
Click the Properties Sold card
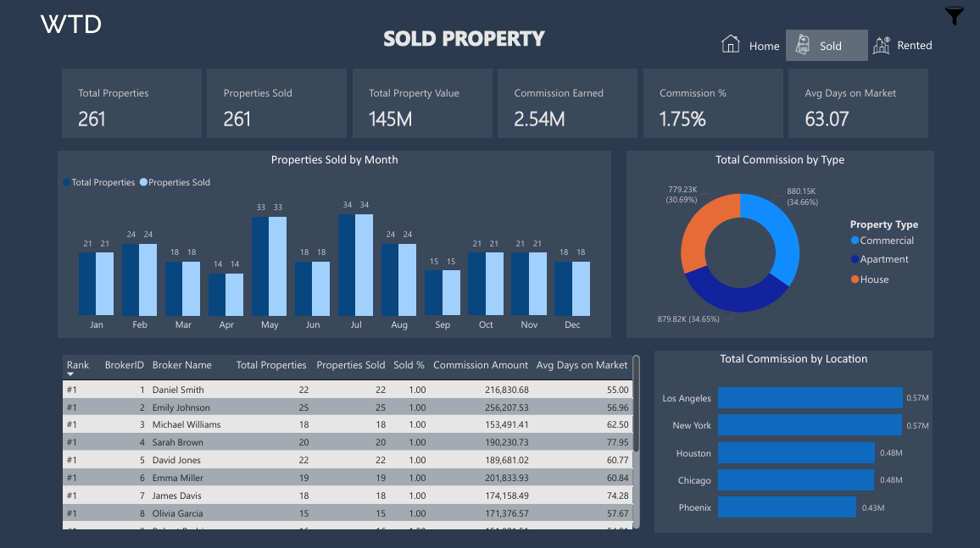click(x=277, y=103)
